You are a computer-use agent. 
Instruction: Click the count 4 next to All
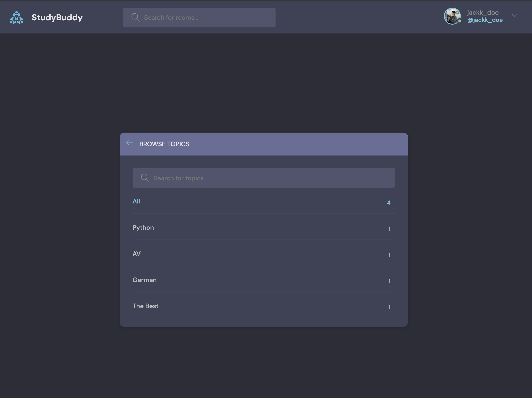[388, 203]
